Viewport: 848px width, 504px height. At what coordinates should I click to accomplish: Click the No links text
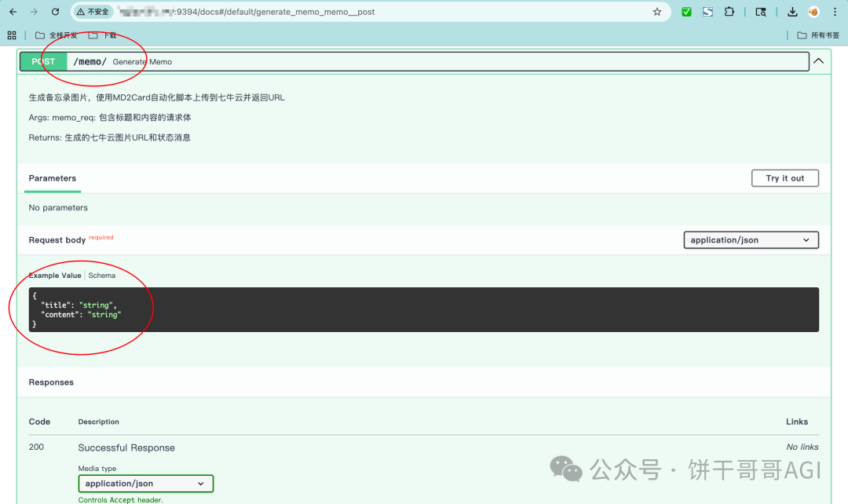802,447
